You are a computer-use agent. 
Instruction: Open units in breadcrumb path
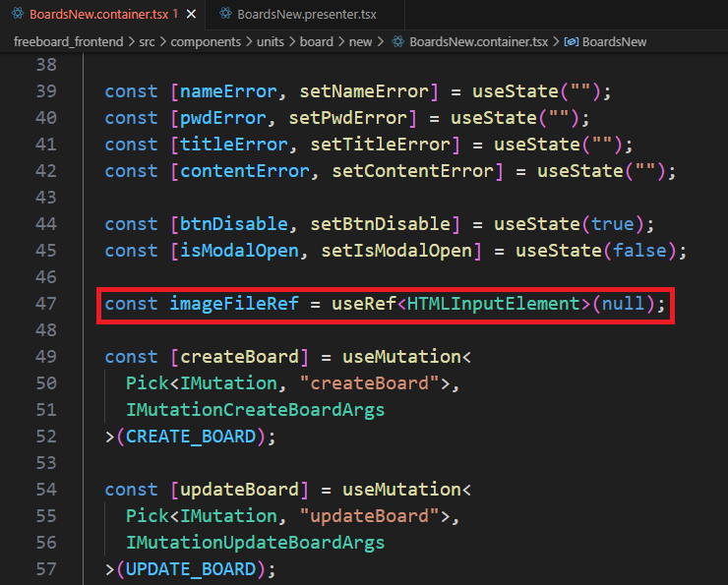[x=271, y=41]
